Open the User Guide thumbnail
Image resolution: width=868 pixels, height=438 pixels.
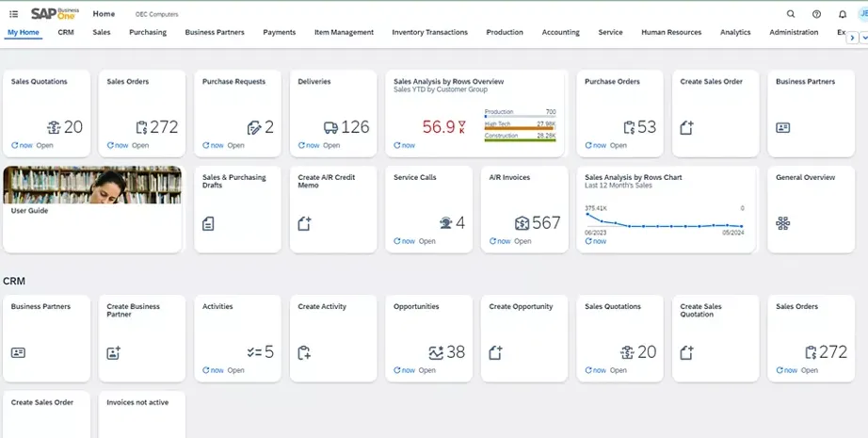[92, 185]
